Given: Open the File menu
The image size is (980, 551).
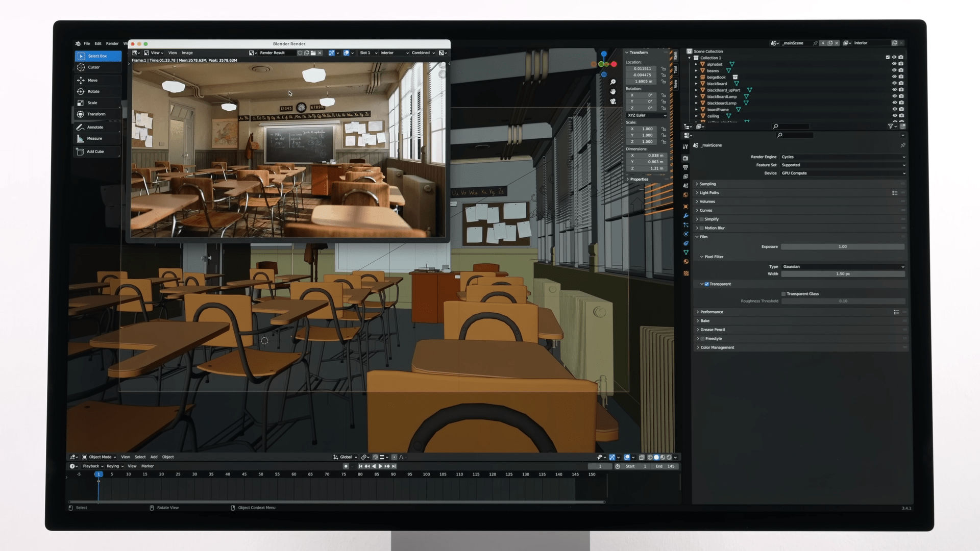Looking at the screenshot, I should pos(87,43).
